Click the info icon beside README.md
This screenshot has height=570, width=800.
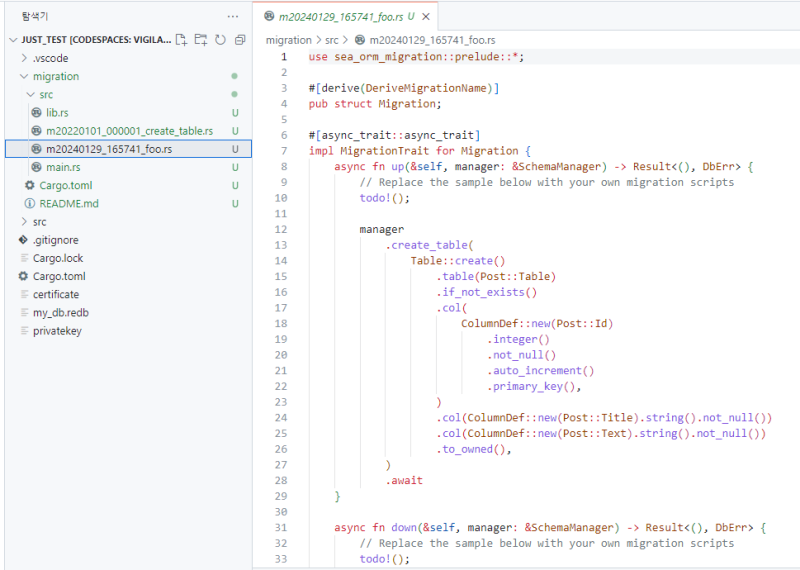click(30, 203)
